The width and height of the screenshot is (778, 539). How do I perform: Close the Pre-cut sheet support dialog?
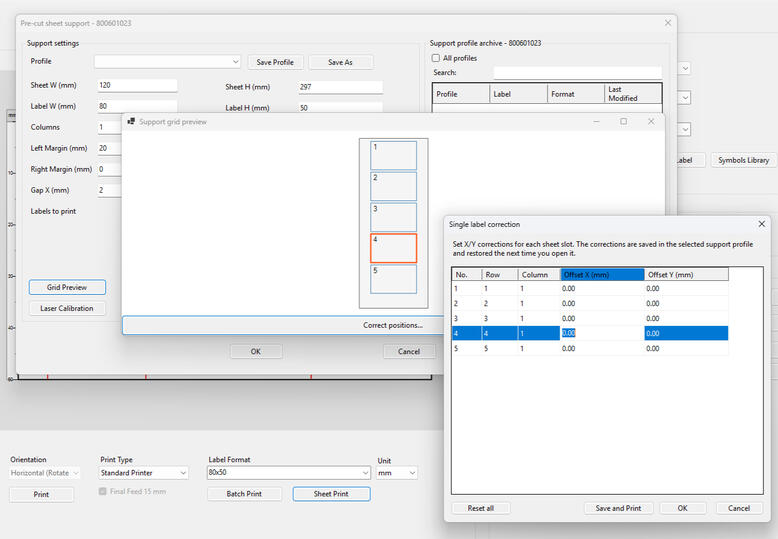668,23
